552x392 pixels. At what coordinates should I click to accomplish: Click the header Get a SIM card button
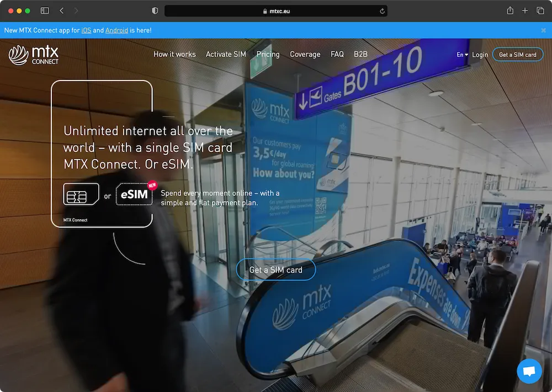point(518,55)
